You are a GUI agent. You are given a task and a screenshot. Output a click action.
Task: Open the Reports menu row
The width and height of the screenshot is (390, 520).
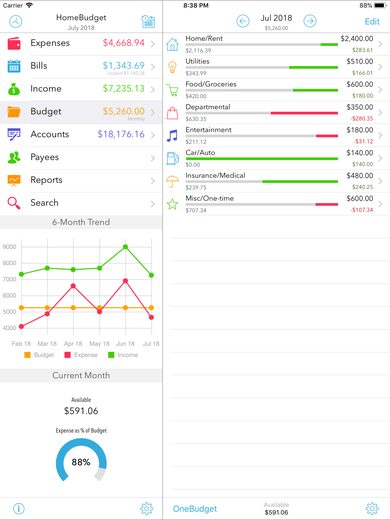click(x=81, y=180)
